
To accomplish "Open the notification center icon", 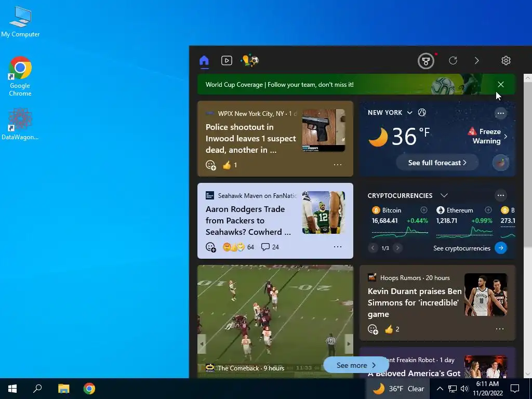I will 515,389.
